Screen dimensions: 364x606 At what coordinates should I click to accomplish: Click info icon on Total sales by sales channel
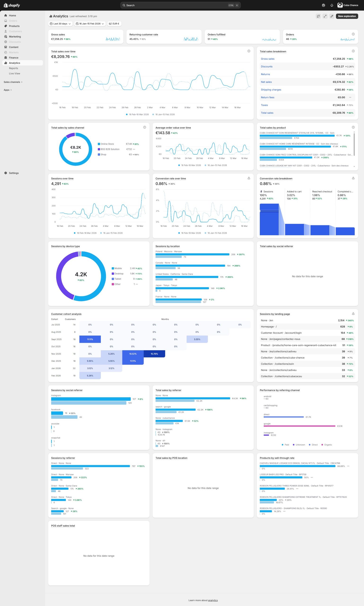click(144, 127)
